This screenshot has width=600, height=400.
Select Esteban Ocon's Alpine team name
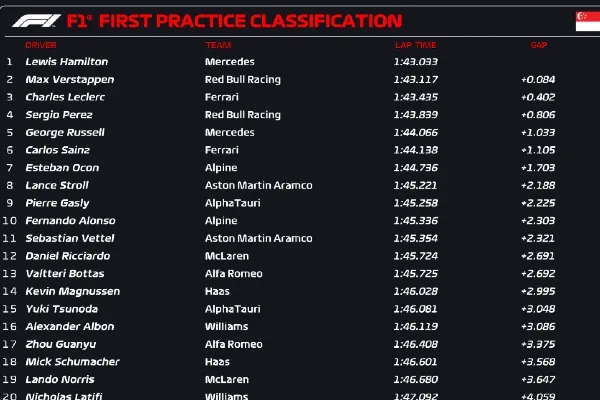point(219,168)
